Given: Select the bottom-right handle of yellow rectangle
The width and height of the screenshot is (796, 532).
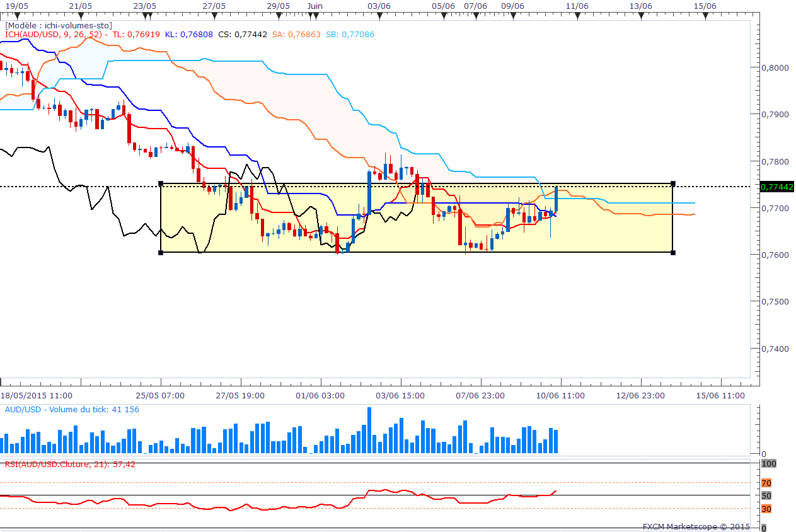Looking at the screenshot, I should (x=673, y=253).
